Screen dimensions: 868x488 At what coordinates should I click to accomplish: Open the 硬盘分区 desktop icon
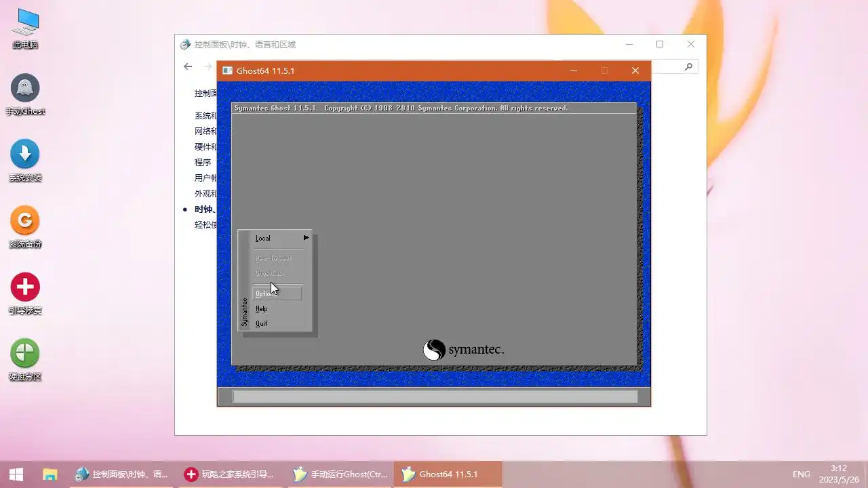point(25,361)
